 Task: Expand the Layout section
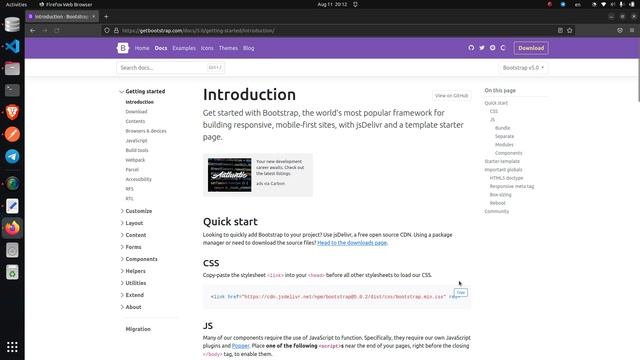tap(132, 223)
